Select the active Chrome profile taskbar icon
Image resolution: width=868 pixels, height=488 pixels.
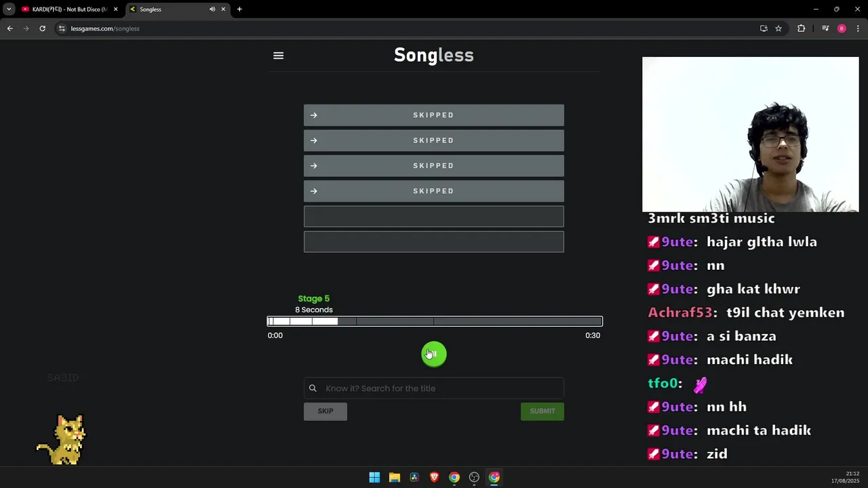tap(494, 477)
